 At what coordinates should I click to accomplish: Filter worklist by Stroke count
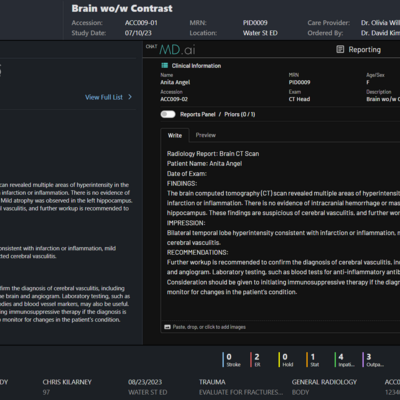point(232,360)
